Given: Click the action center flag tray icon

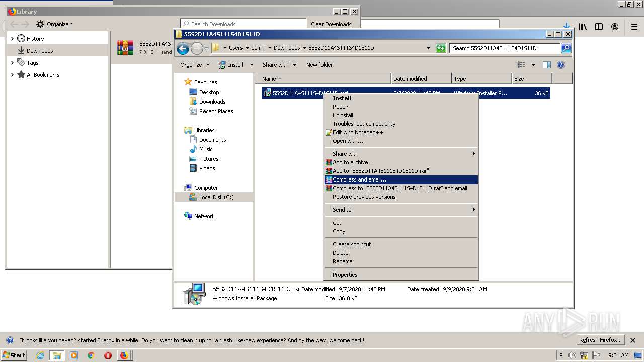Looking at the screenshot, I should point(596,355).
